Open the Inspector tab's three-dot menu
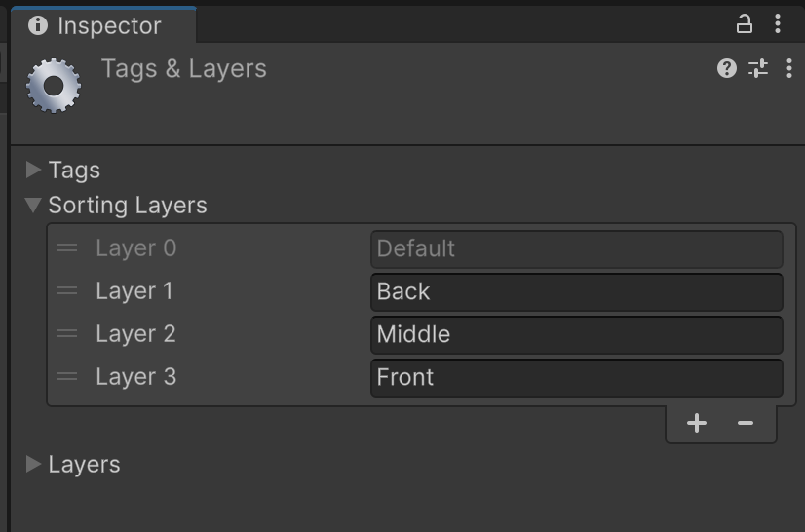The height and width of the screenshot is (532, 805). click(x=778, y=24)
